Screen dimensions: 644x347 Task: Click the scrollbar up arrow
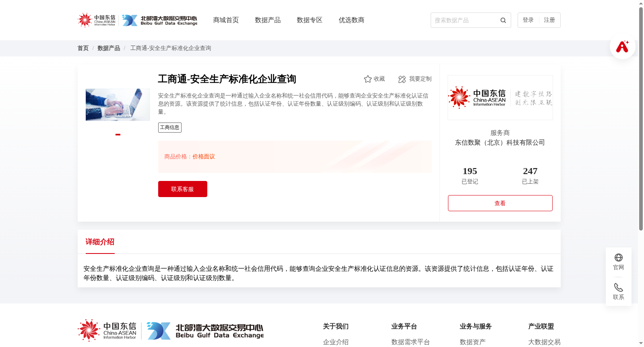641,3
